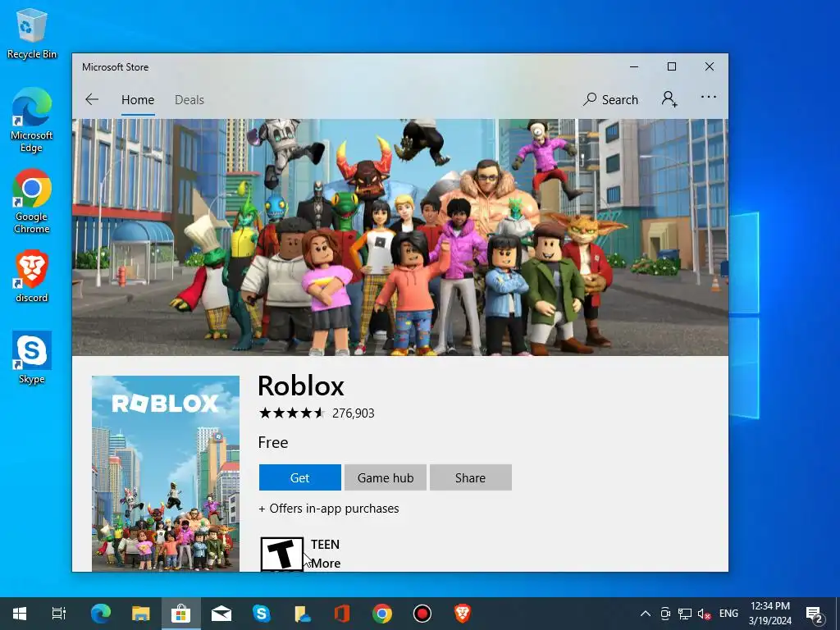Screen dimensions: 840x630
Task: Click the Roblox cover art thumbnail
Action: tap(166, 473)
